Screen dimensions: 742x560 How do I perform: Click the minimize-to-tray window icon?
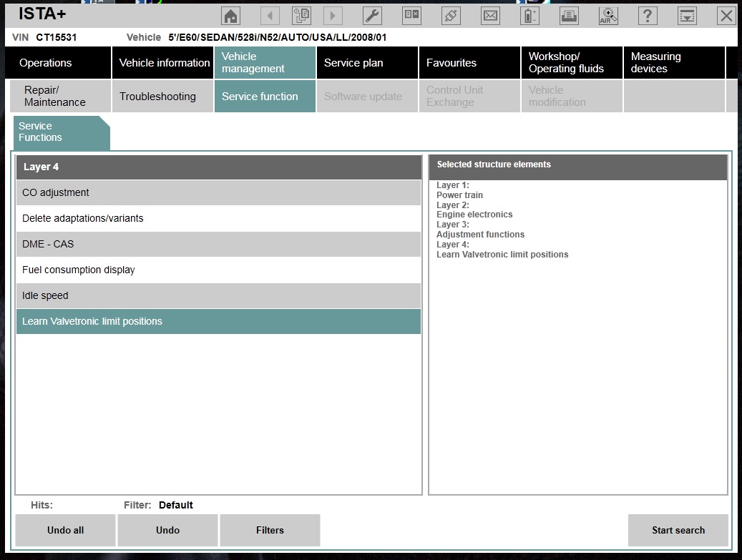[x=687, y=16]
